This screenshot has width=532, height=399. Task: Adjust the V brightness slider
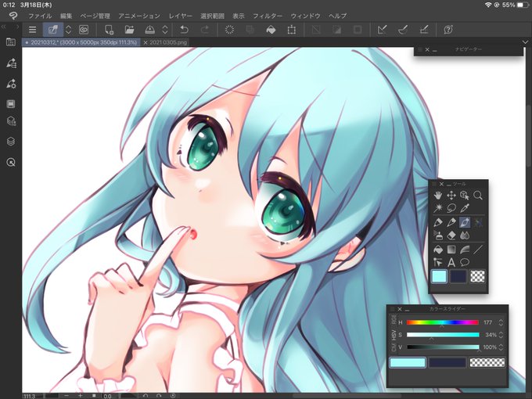click(x=443, y=347)
